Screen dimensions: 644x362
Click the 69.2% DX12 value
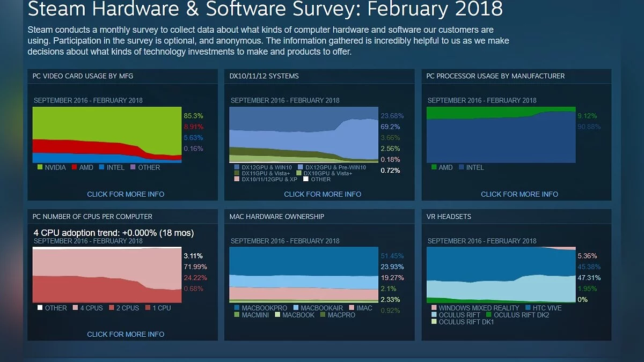(390, 127)
